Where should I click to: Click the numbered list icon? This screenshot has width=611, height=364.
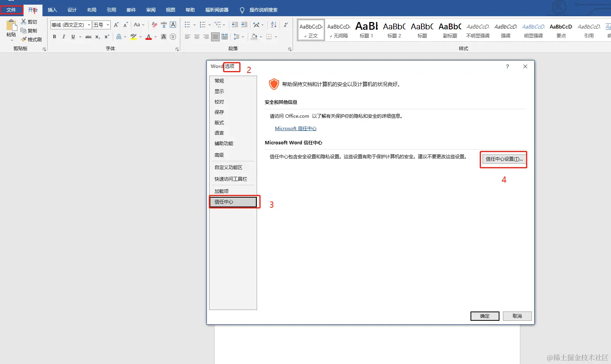(203, 25)
